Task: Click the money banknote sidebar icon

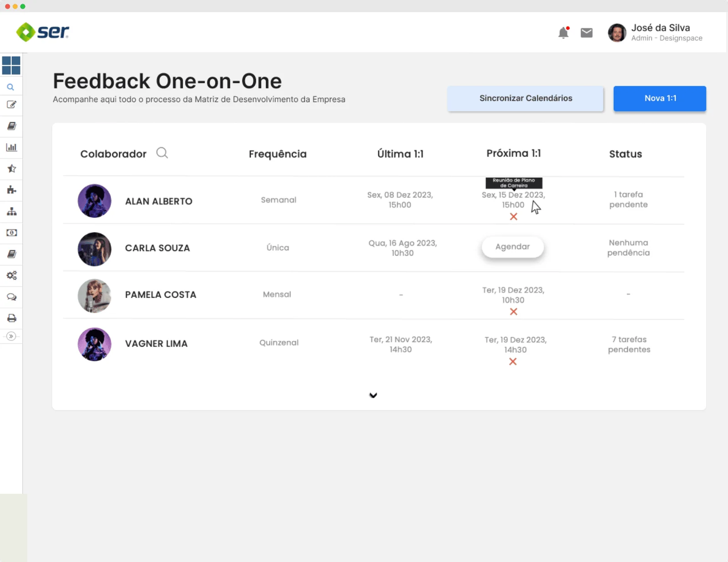Action: click(x=11, y=233)
